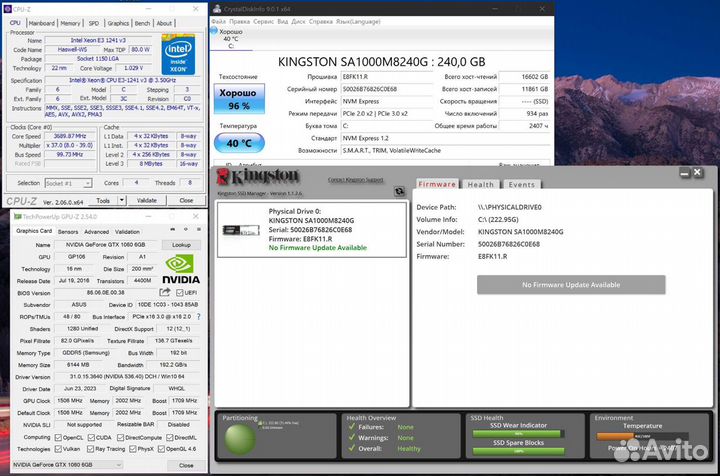Click the green partitioning sphere in Kingston SSD Manager
This screenshot has height=476, width=720.
click(240, 440)
